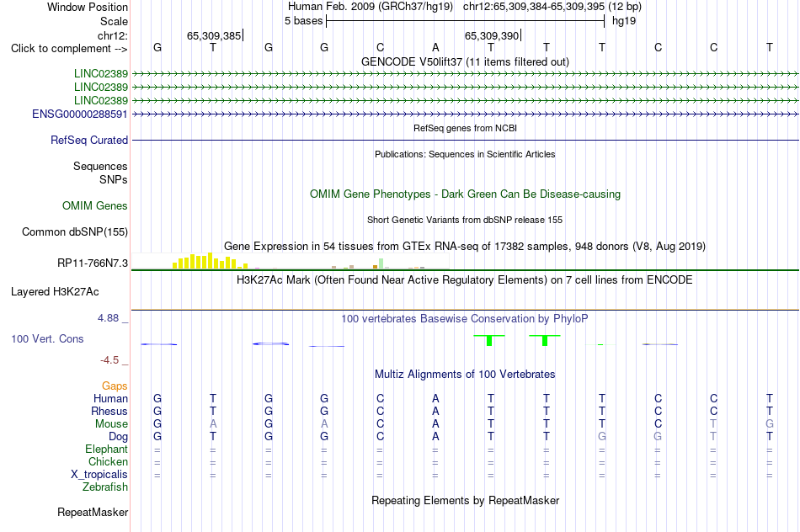Select the Zebrafish species row label

pyautogui.click(x=105, y=487)
